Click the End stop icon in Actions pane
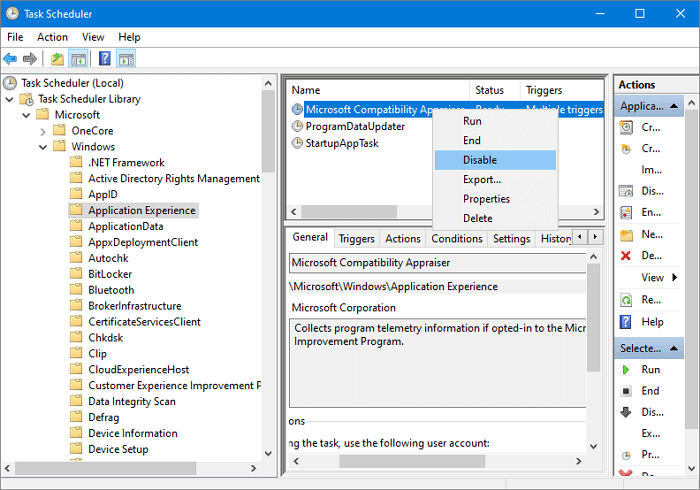 click(x=626, y=391)
